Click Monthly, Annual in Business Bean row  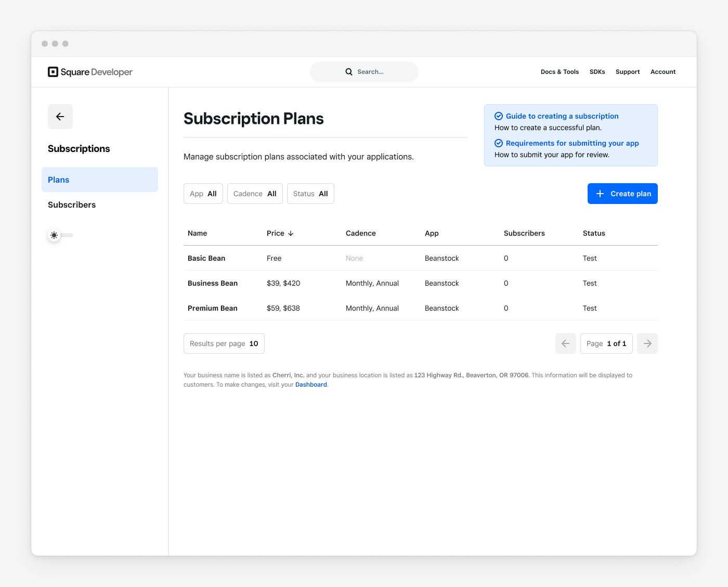coord(372,283)
